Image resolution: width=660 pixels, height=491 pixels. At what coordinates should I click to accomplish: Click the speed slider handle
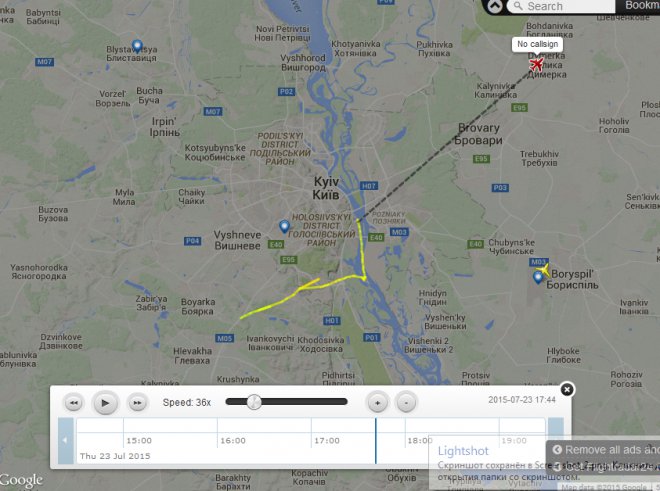pos(254,402)
